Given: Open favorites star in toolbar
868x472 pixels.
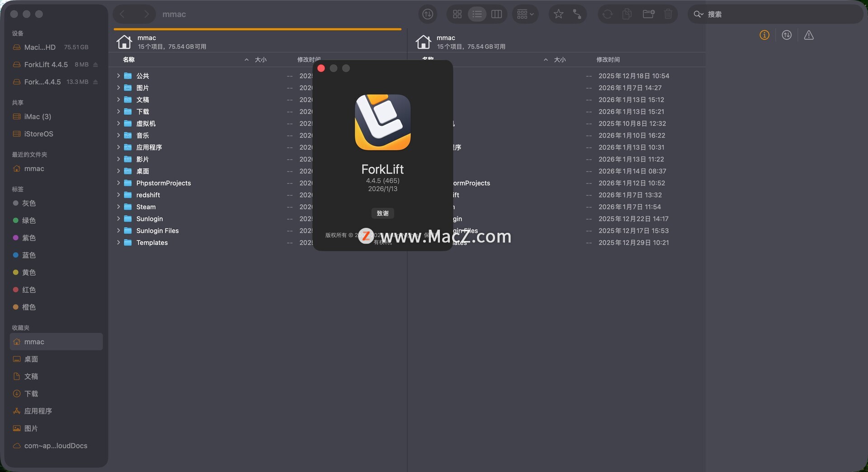Looking at the screenshot, I should (x=558, y=14).
